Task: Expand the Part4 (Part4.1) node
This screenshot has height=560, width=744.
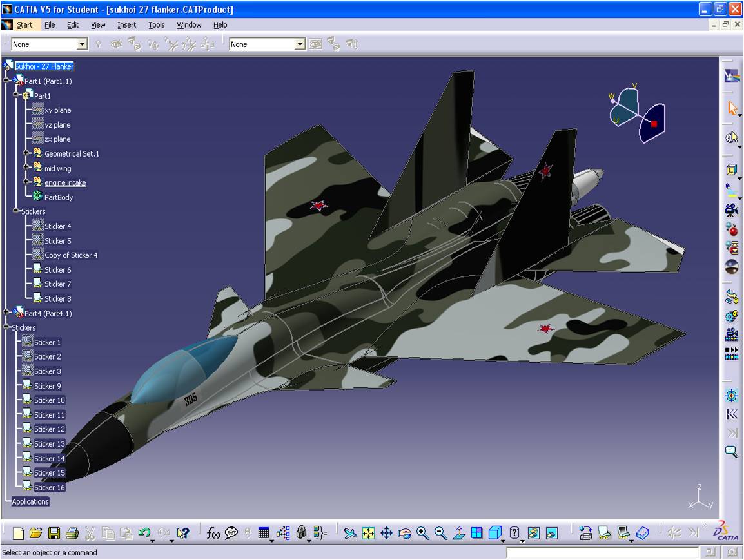Action: tap(6, 313)
